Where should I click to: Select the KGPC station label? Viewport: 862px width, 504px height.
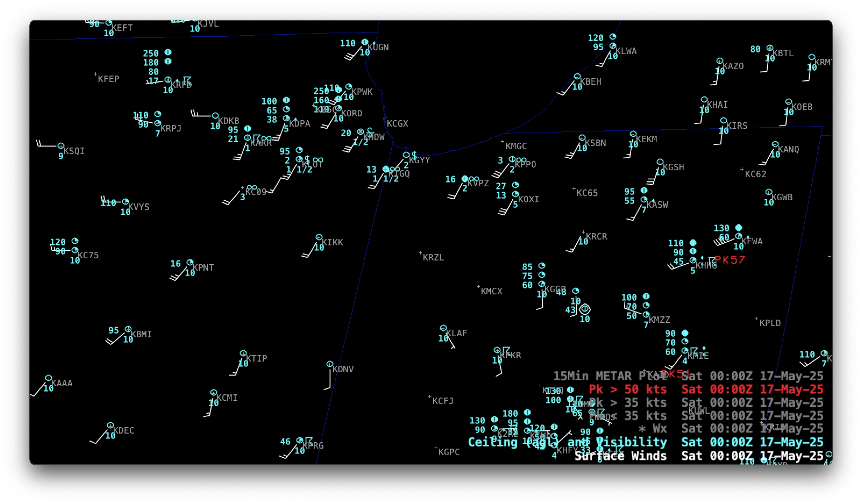pos(449,452)
